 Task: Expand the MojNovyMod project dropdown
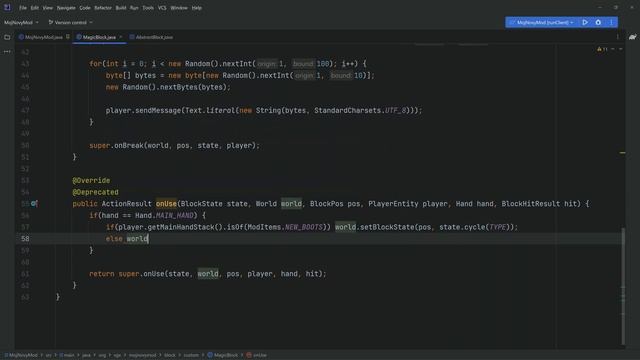point(21,22)
